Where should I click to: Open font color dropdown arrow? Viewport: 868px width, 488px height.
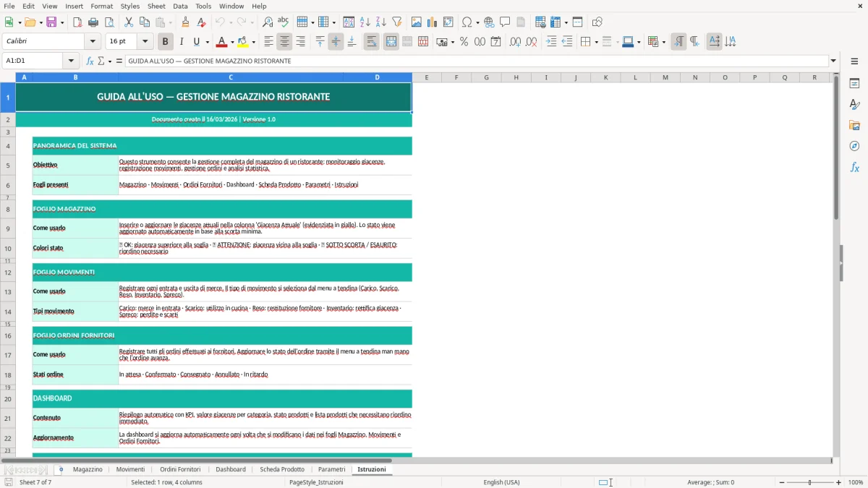point(231,42)
